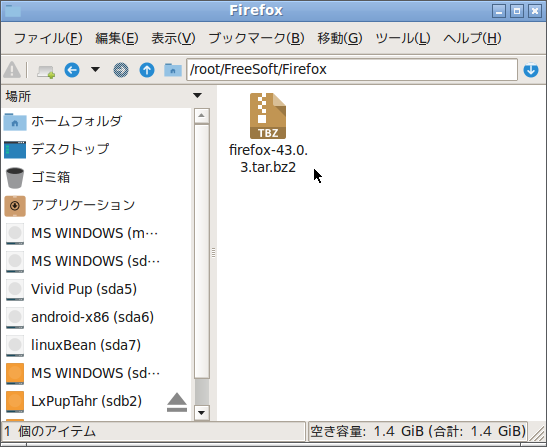The width and height of the screenshot is (547, 447).
Task: Click the sidebar vertical scrollbar thumb
Action: click(202, 251)
